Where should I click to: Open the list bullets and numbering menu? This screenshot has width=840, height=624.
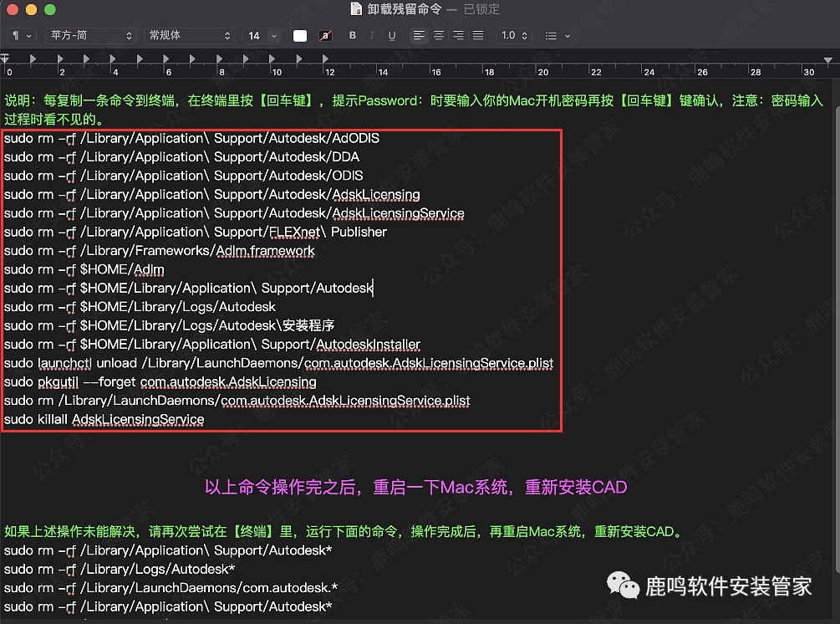pos(557,36)
